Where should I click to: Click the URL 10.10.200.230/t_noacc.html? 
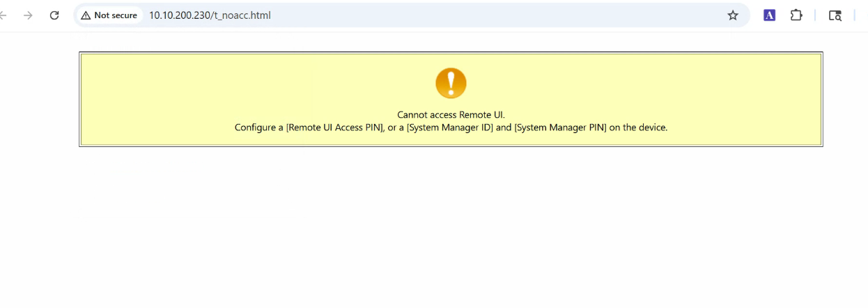coord(210,15)
